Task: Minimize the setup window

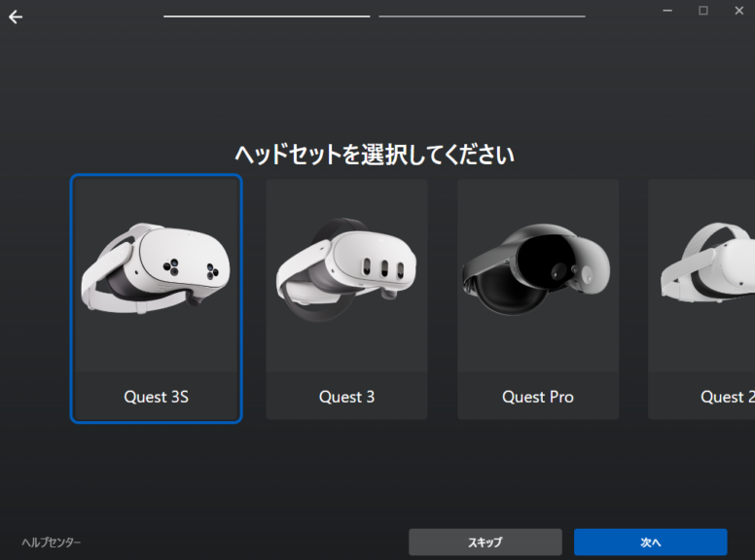Action: [667, 11]
